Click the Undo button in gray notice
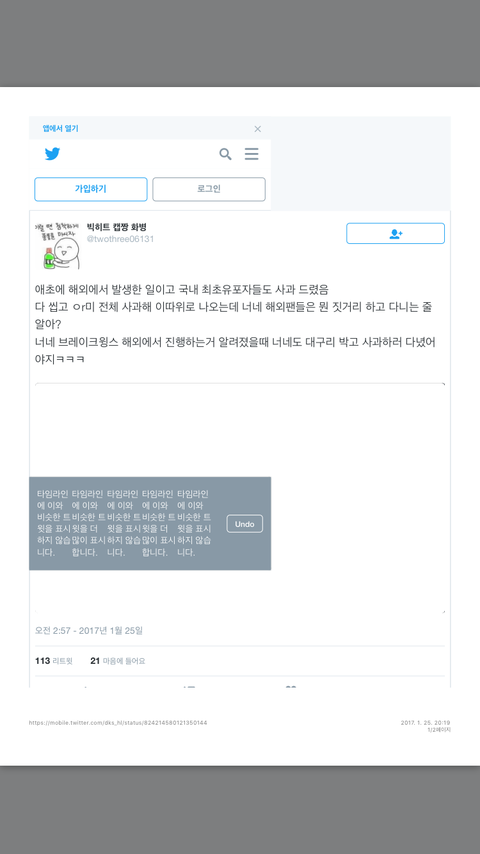 click(x=245, y=524)
